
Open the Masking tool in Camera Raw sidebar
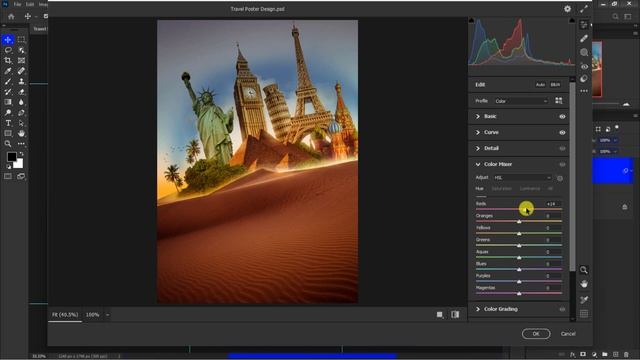pos(584,52)
